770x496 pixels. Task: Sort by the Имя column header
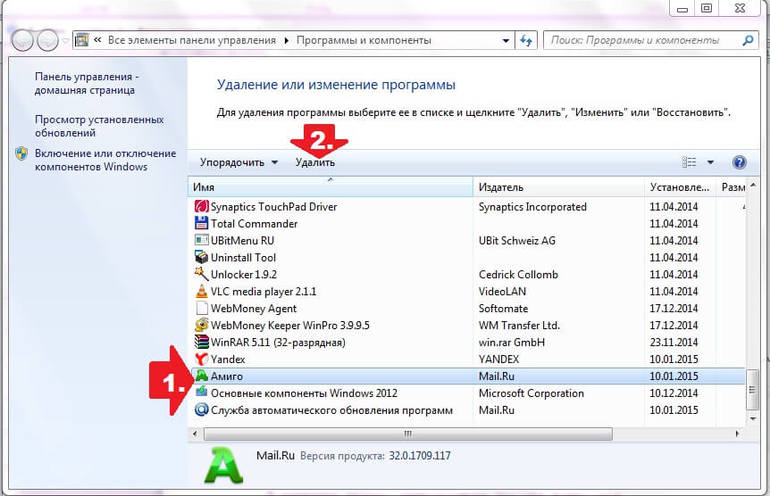pos(330,187)
